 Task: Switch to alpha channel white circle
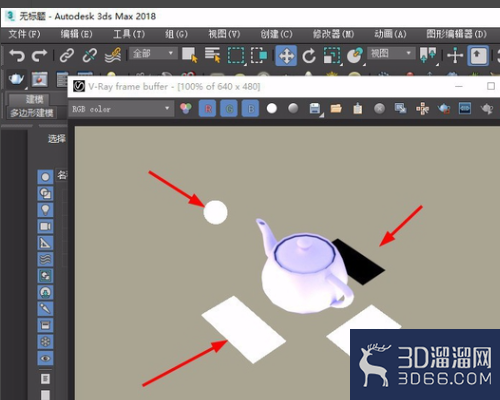pyautogui.click(x=272, y=108)
